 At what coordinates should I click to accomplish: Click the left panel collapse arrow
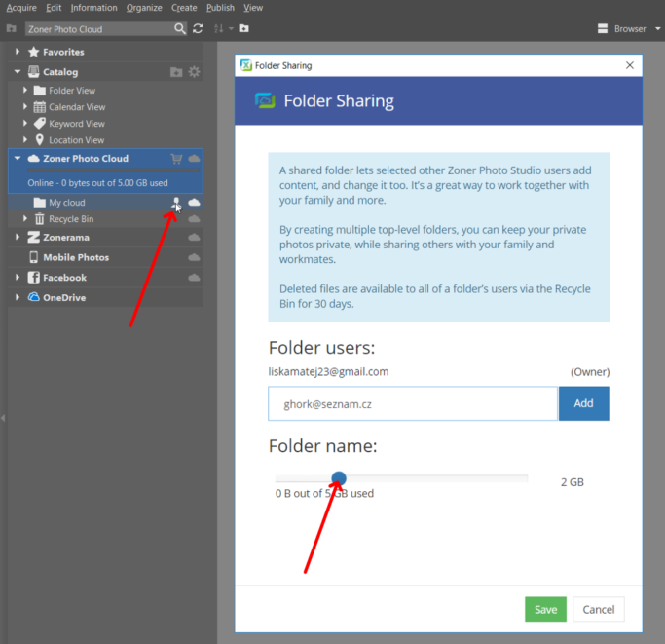coord(3,418)
